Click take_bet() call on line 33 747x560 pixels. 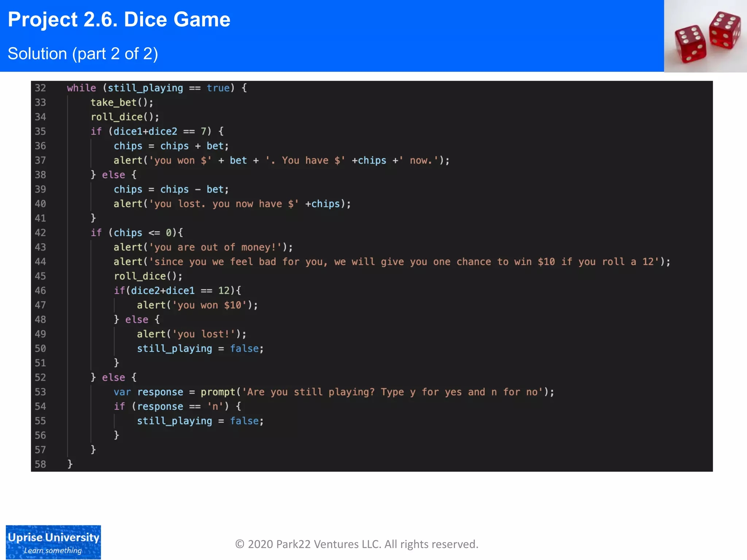122,102
